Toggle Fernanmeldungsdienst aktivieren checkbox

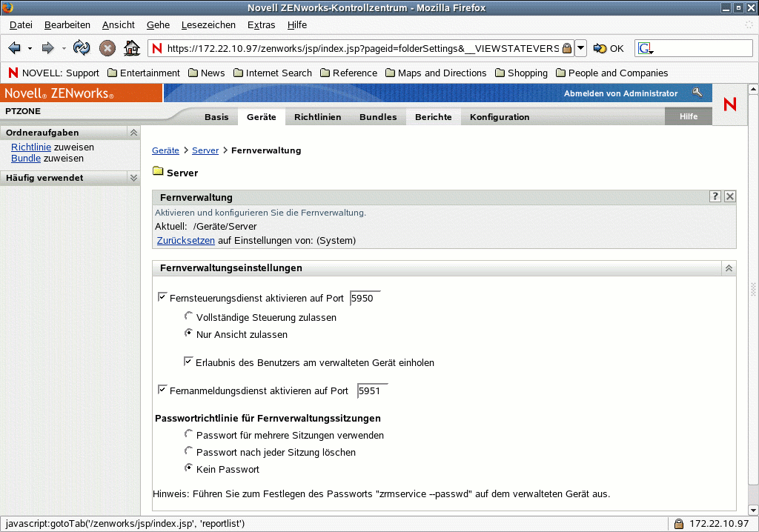coord(162,390)
